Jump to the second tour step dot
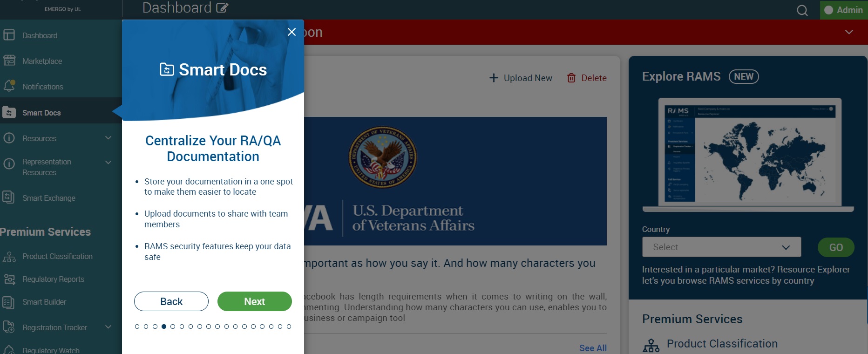The width and height of the screenshot is (868, 354). (x=146, y=327)
